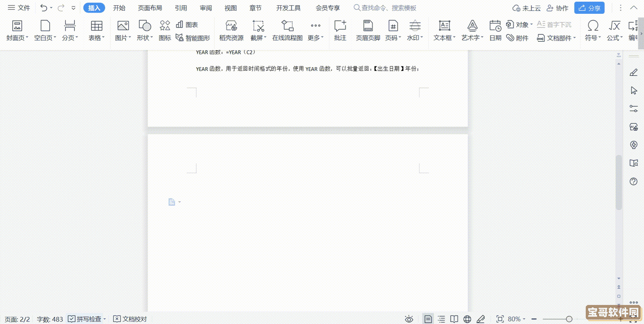Open the 形状 shapes gallery
The width and height of the screenshot is (644, 324).
[145, 31]
